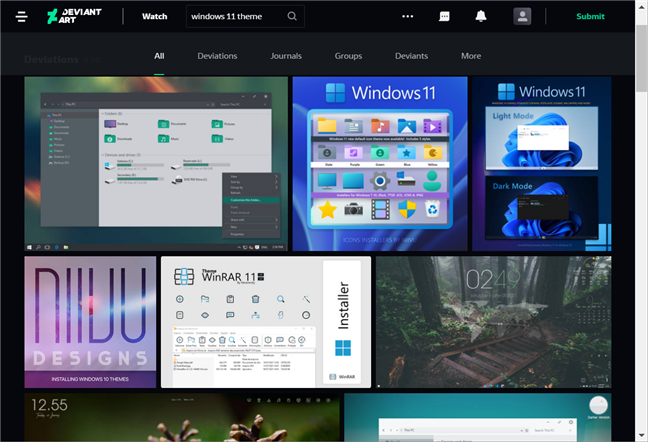This screenshot has width=648, height=442.
Task: Click the green Submit button
Action: [x=590, y=17]
